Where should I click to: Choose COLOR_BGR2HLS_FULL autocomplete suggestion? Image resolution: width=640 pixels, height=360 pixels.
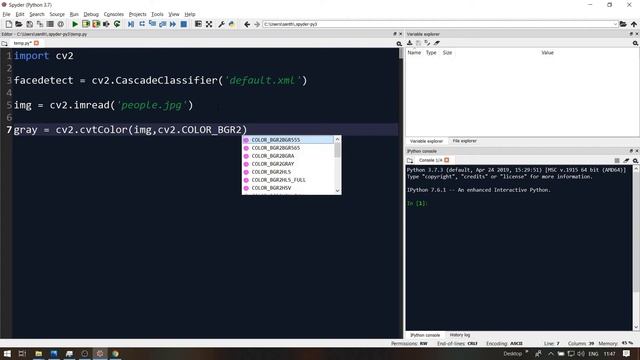(288, 180)
